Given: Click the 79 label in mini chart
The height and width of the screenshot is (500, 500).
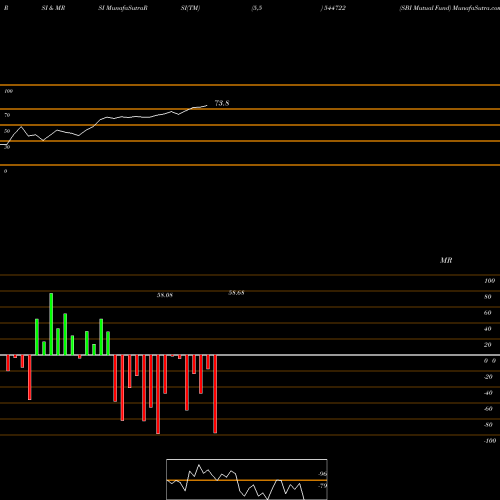Looking at the screenshot, I should [322, 486].
